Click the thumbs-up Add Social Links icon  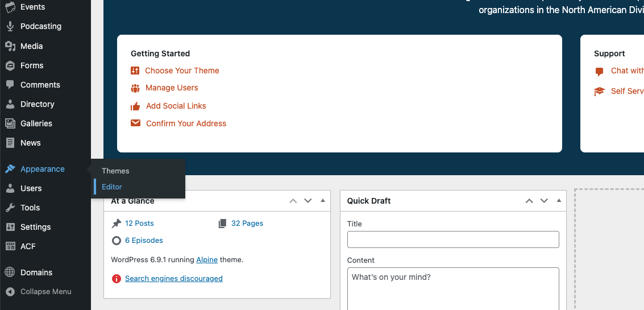(135, 106)
